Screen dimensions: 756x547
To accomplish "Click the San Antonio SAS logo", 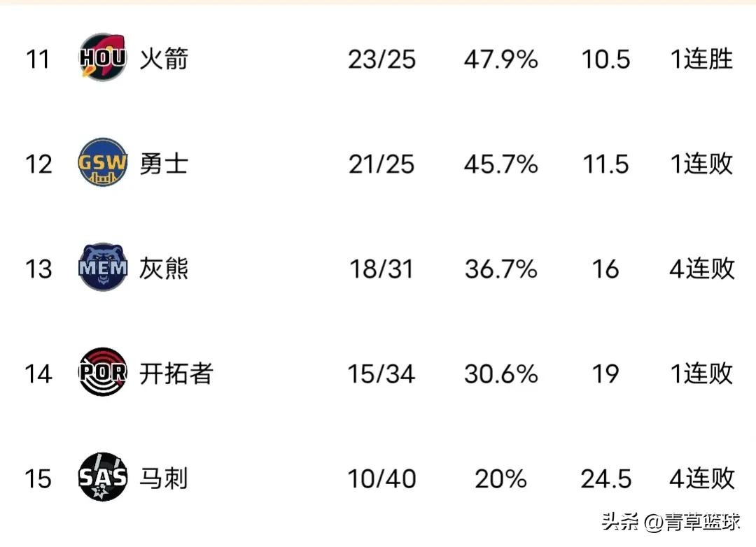I will pos(102,477).
